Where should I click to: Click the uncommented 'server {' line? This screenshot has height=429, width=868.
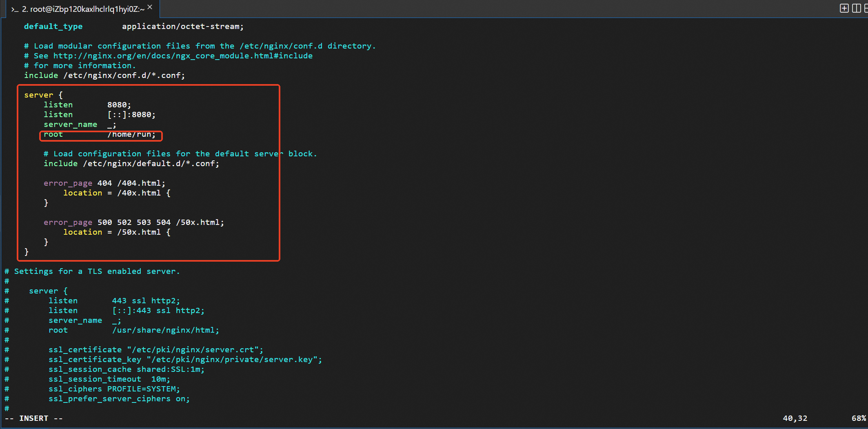pyautogui.click(x=43, y=95)
